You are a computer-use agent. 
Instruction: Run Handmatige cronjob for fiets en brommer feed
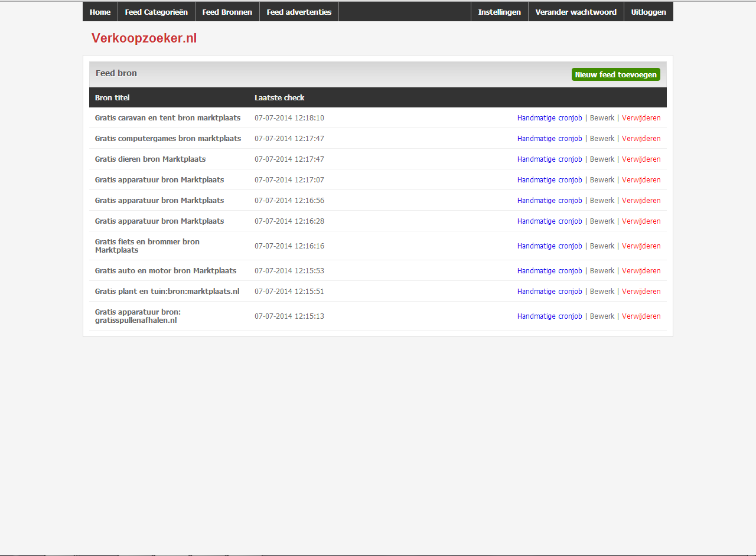550,246
